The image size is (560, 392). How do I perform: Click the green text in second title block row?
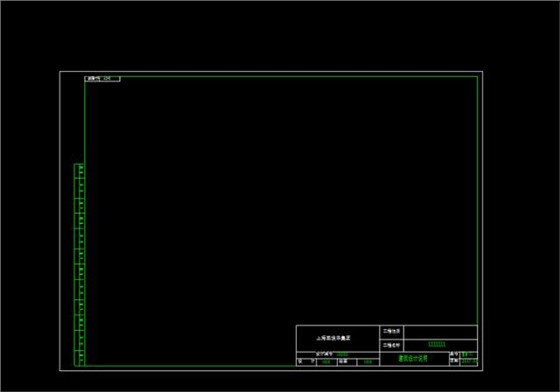pos(437,345)
